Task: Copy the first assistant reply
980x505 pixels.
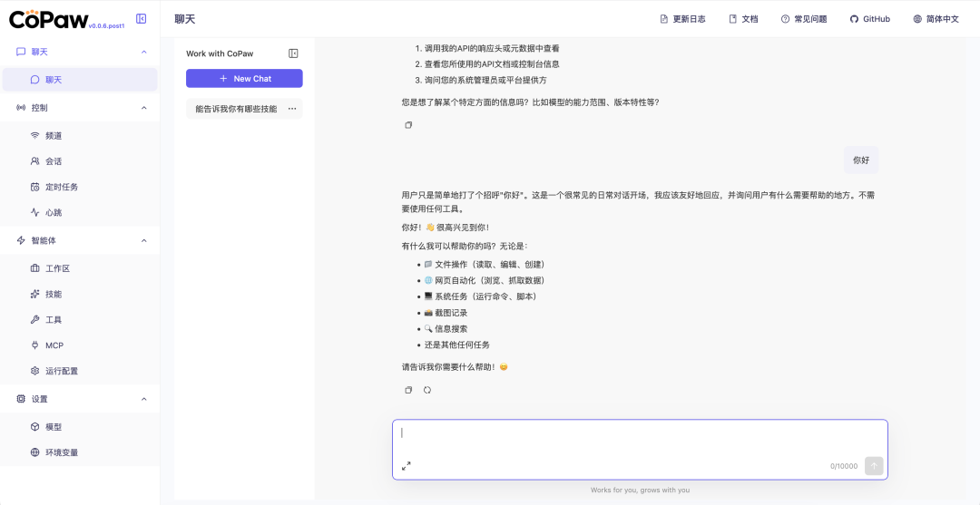Action: (408, 125)
